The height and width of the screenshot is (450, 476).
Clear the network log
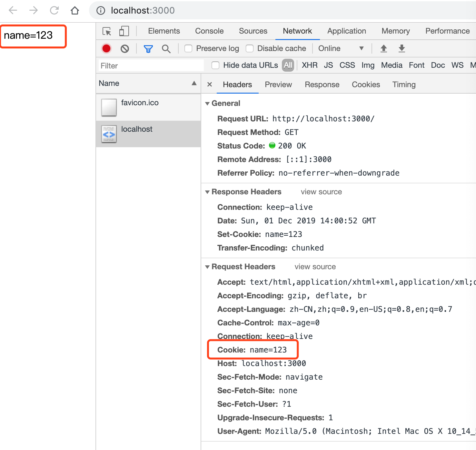click(125, 49)
